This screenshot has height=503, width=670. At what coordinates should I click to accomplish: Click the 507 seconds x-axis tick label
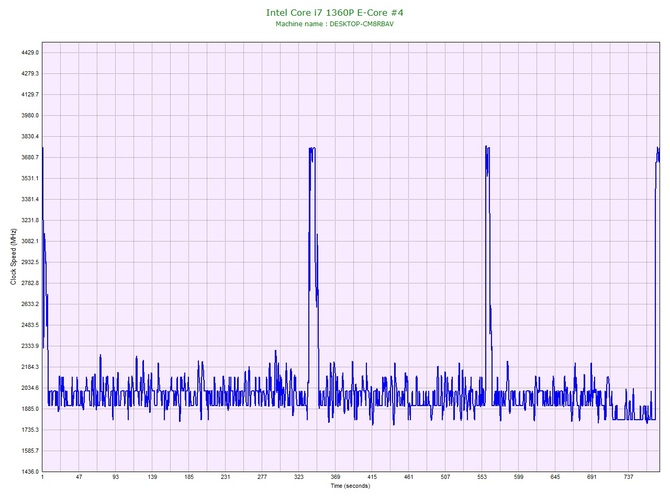coord(445,477)
